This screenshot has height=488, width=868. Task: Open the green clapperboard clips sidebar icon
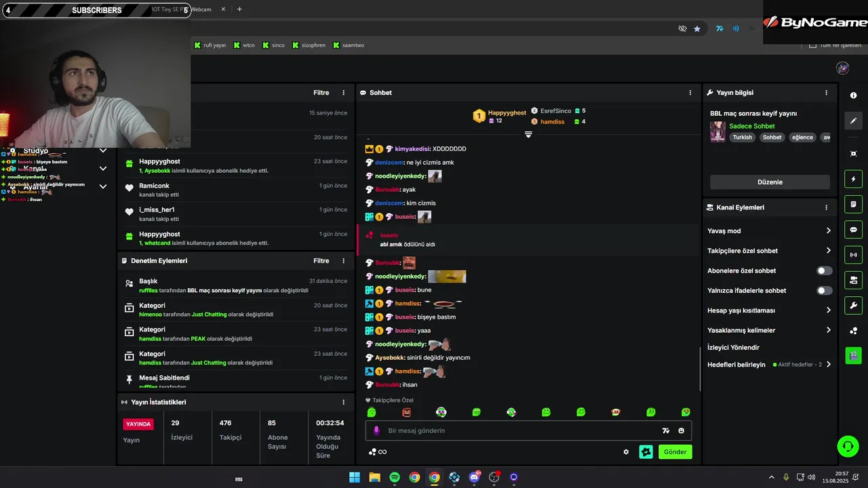(x=853, y=355)
